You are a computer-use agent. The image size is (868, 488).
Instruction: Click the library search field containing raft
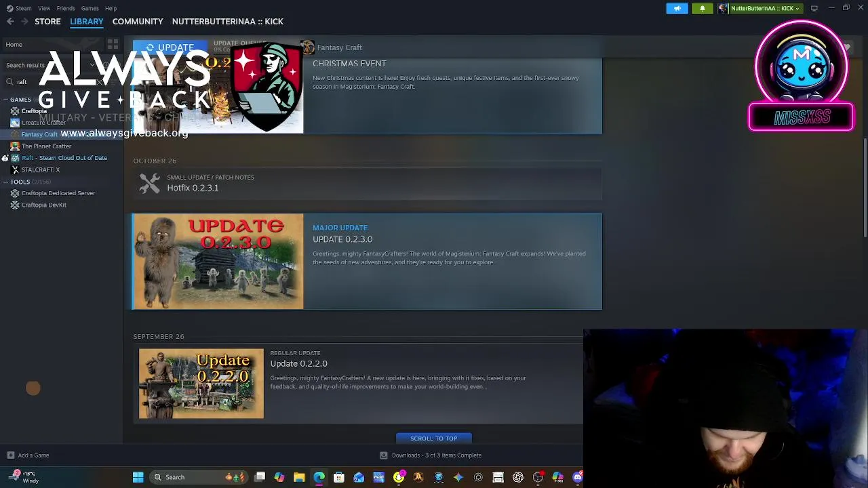pyautogui.click(x=54, y=82)
